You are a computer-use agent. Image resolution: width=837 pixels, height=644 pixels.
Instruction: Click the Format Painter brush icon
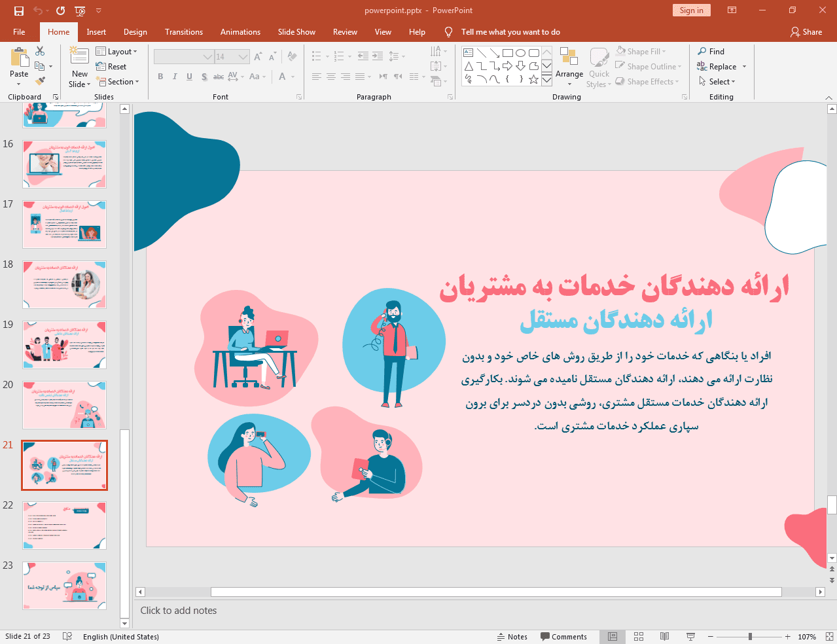[41, 81]
